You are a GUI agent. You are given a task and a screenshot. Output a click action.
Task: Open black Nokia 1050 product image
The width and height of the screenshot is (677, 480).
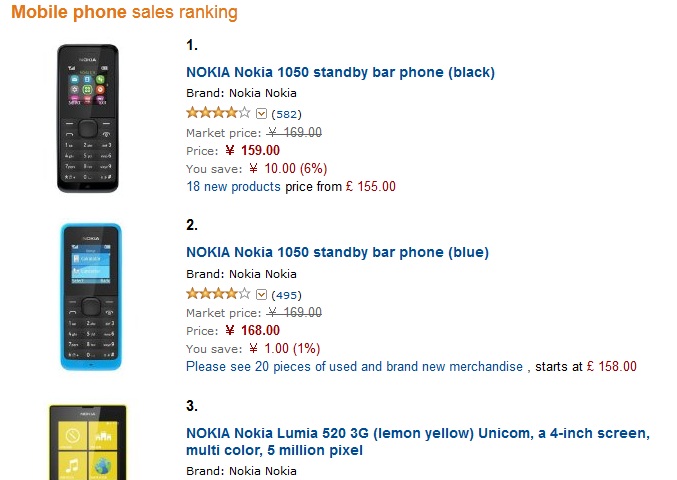click(x=88, y=119)
